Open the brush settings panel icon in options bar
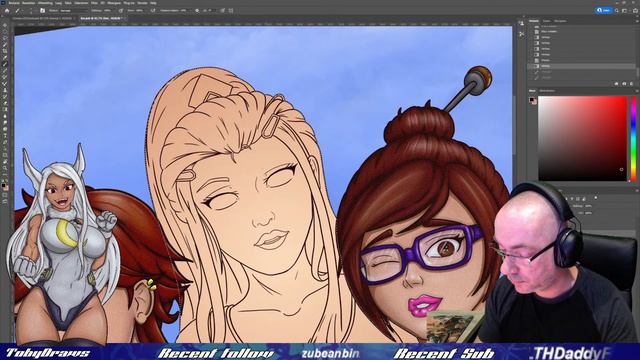The height and width of the screenshot is (360, 640). pos(42,11)
